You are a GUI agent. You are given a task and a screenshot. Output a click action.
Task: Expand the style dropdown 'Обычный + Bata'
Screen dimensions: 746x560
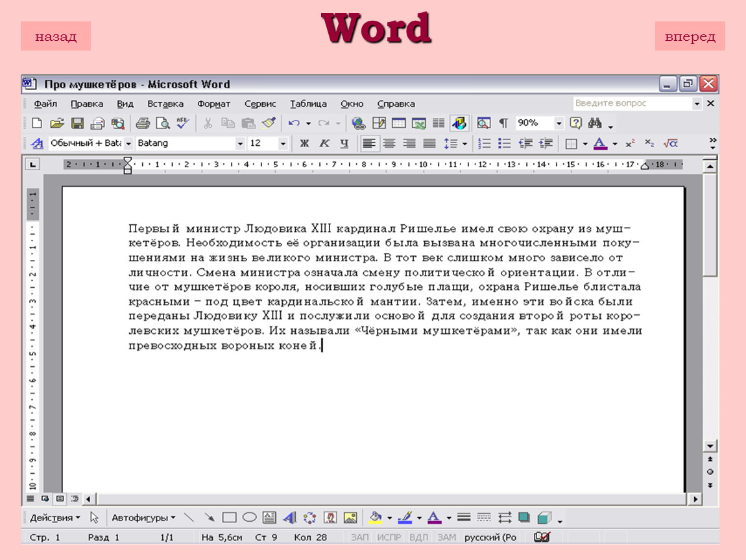tap(128, 144)
